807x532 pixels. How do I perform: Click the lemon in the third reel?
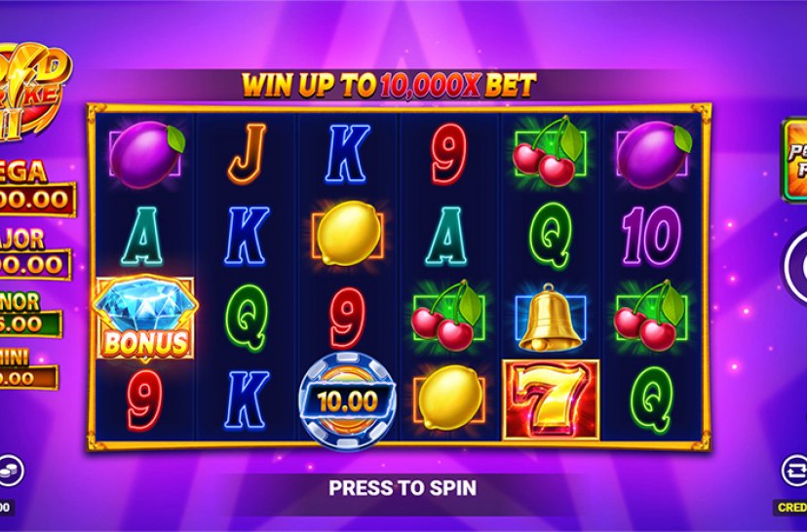click(348, 234)
